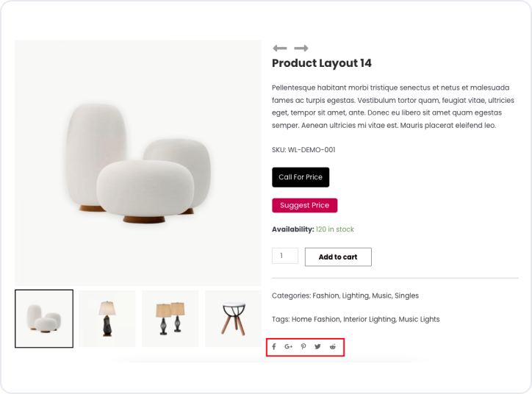Select the pair of lamps thumbnail

tap(170, 318)
